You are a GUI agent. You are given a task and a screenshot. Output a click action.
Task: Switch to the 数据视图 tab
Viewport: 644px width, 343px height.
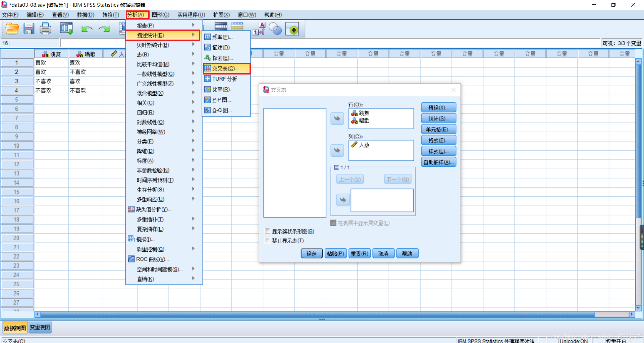click(15, 328)
